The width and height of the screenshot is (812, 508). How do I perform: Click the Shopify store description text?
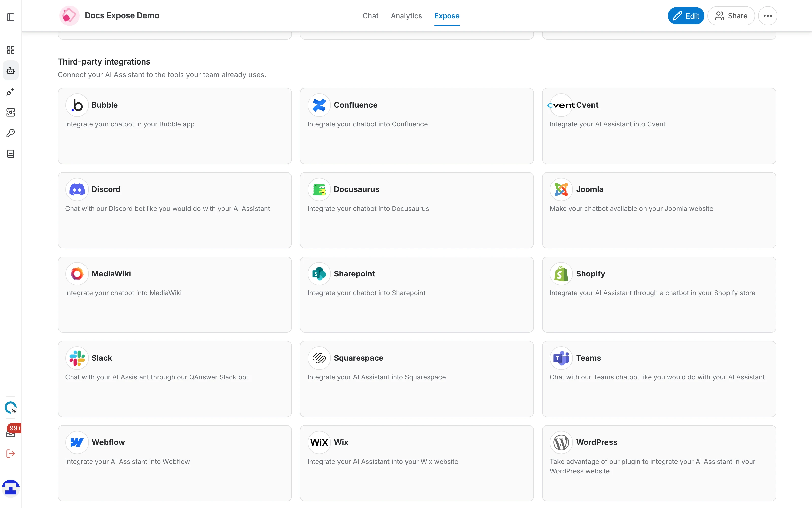[x=652, y=293]
